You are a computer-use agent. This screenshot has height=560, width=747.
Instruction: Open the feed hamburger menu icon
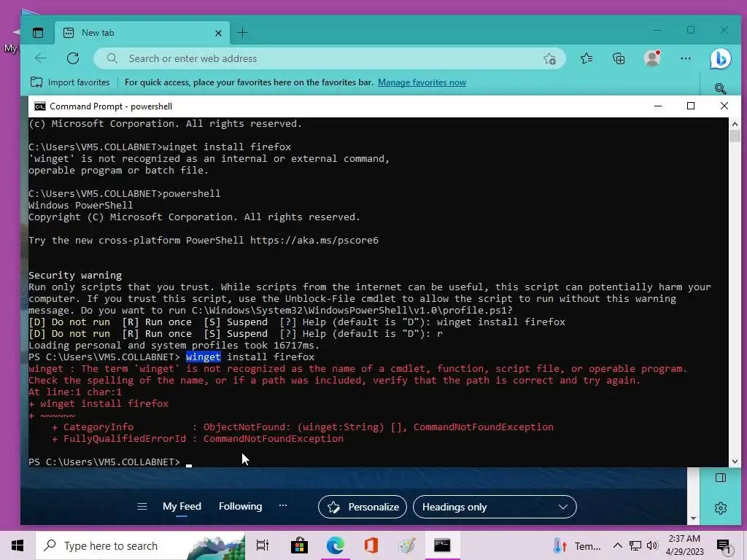click(142, 506)
